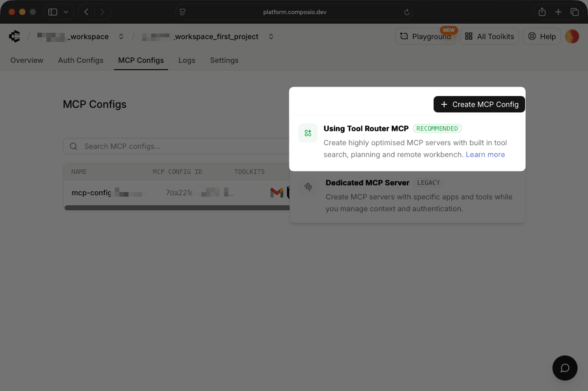588x391 pixels.
Task: Open the Playground from the top toolbar
Action: click(425, 36)
